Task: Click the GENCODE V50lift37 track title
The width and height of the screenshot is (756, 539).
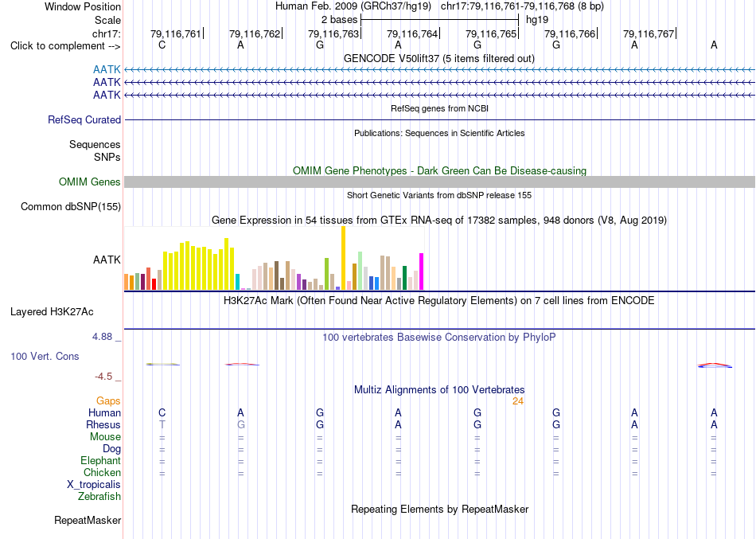Action: point(439,58)
